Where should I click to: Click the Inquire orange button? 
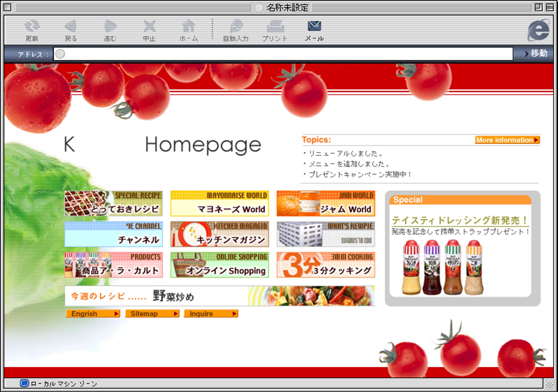tap(211, 314)
